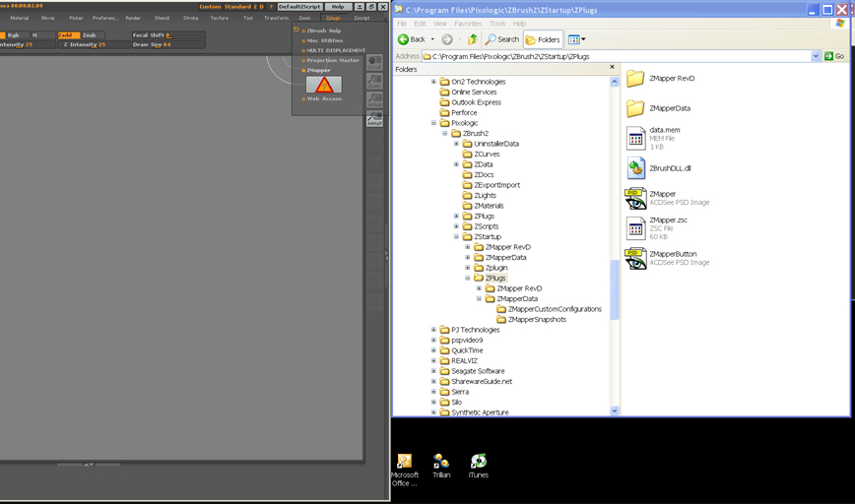The width and height of the screenshot is (855, 504).
Task: Expand Misc Utilities in Zplugin palette
Action: point(323,41)
